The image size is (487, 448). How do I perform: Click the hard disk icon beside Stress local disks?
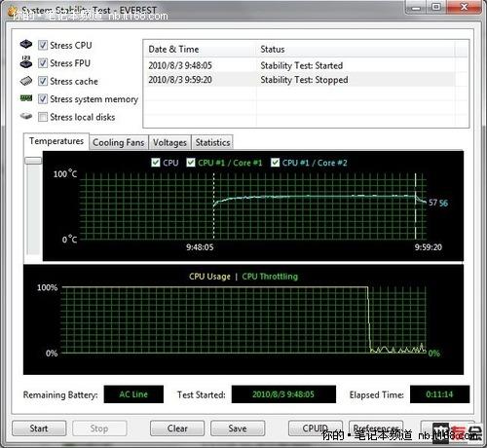(26, 116)
